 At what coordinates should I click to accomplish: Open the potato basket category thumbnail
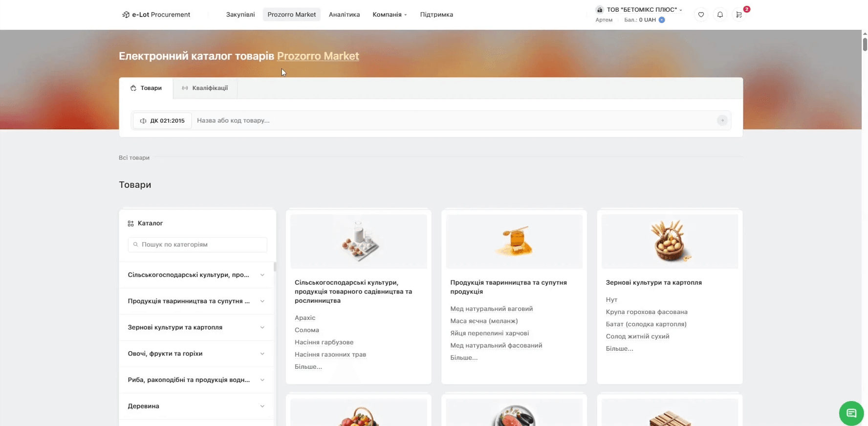pos(670,242)
